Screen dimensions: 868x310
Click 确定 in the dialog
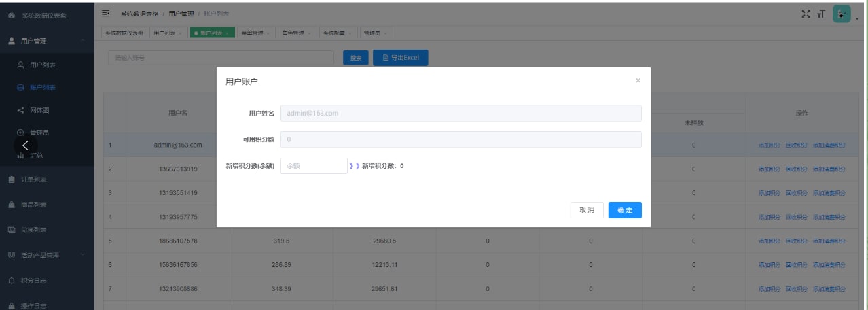(x=625, y=210)
